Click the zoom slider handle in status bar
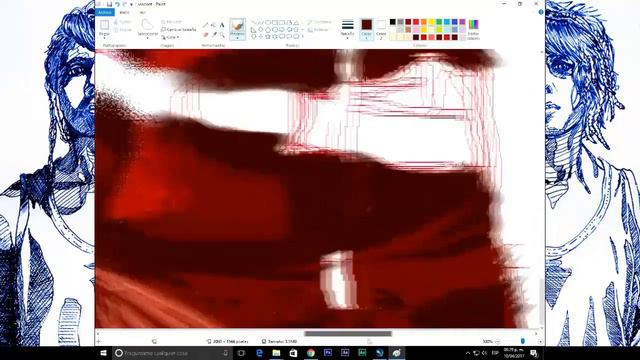 (523, 341)
